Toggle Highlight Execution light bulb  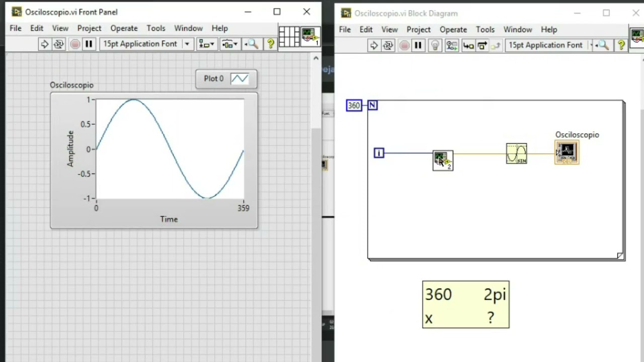tap(435, 46)
